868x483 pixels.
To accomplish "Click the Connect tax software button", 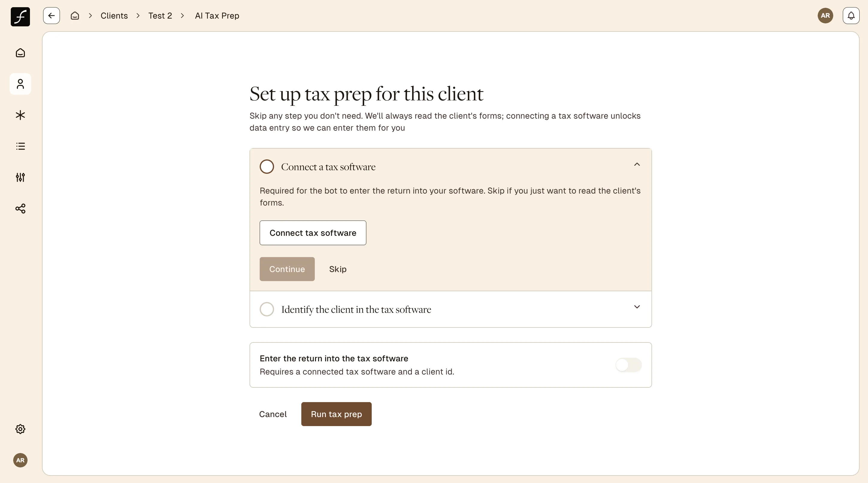I will [313, 233].
